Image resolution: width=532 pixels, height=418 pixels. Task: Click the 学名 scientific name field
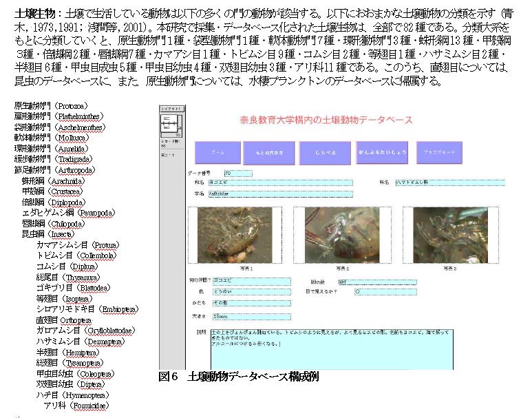tap(280, 194)
